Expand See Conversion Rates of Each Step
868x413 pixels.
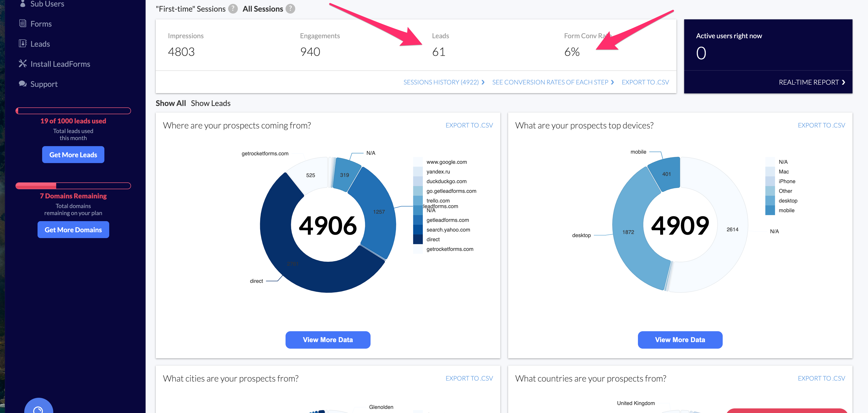(x=553, y=82)
